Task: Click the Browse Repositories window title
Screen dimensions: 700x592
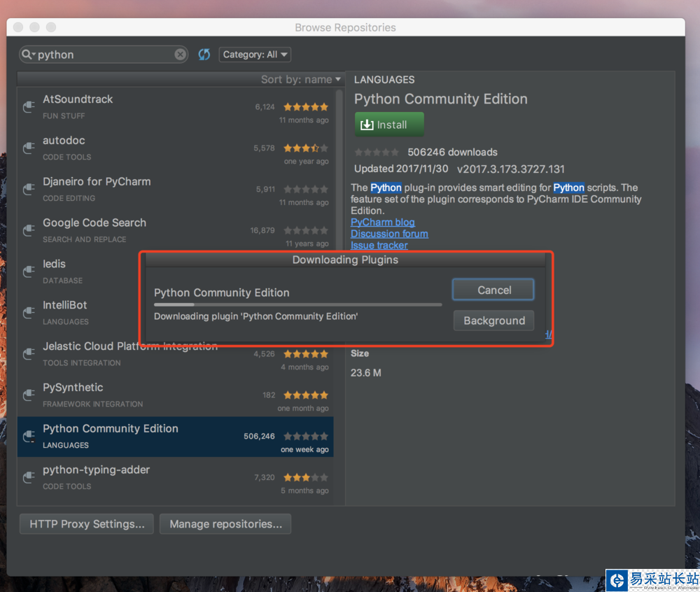Action: 345,28
